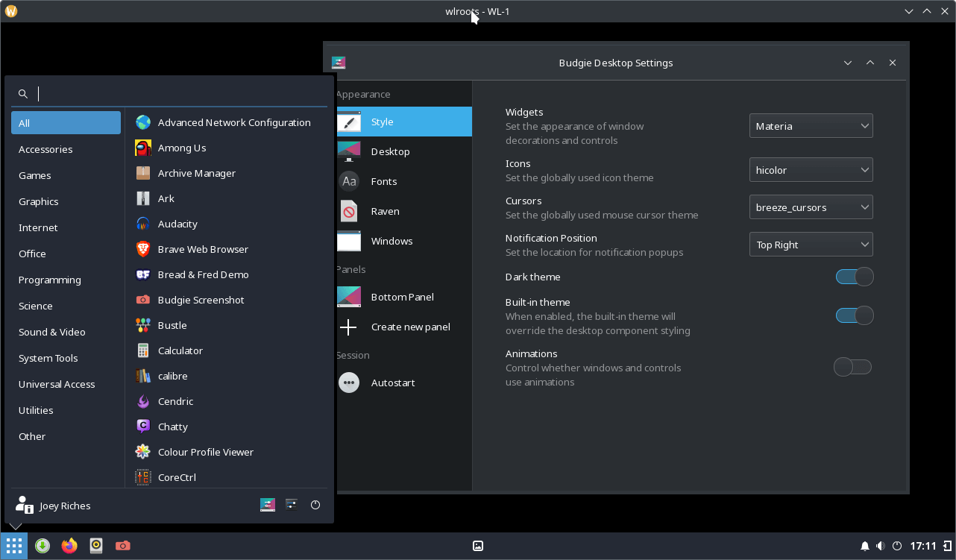956x560 pixels.
Task: Open the red camera screenshot icon on the panel
Action: click(123, 546)
